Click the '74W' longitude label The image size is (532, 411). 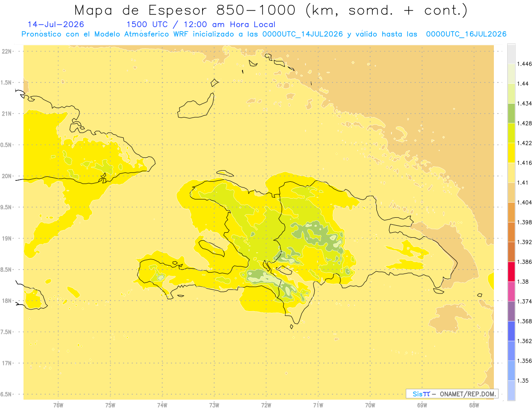[x=162, y=405]
